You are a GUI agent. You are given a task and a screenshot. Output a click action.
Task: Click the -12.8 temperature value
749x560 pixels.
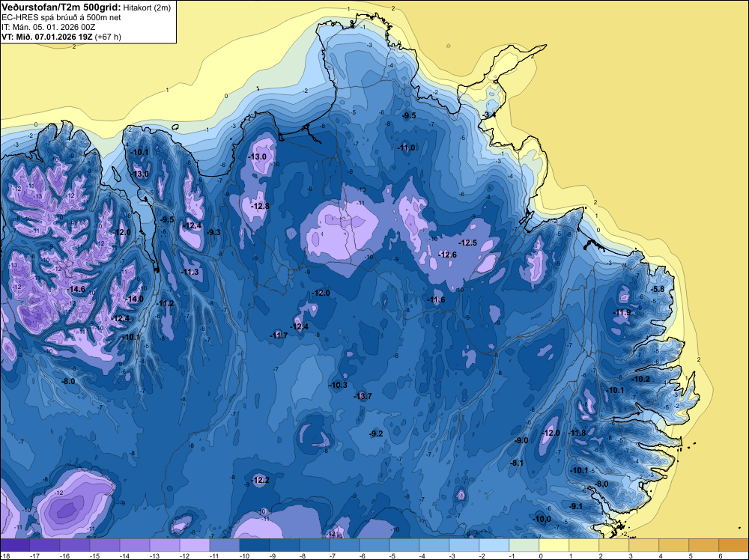(x=261, y=206)
